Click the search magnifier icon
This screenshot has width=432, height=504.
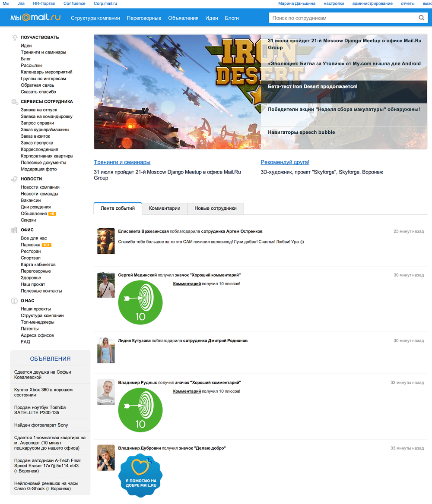pyautogui.click(x=421, y=18)
